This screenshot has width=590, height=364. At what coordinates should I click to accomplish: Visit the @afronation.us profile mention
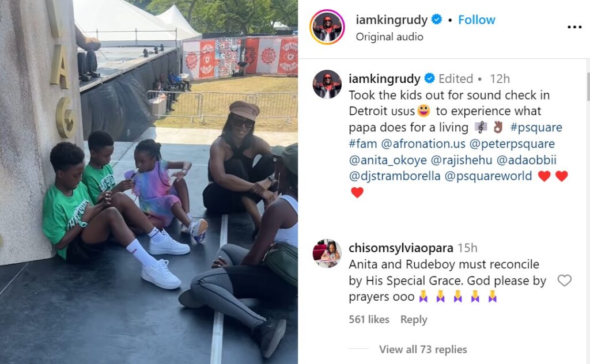[x=423, y=143]
